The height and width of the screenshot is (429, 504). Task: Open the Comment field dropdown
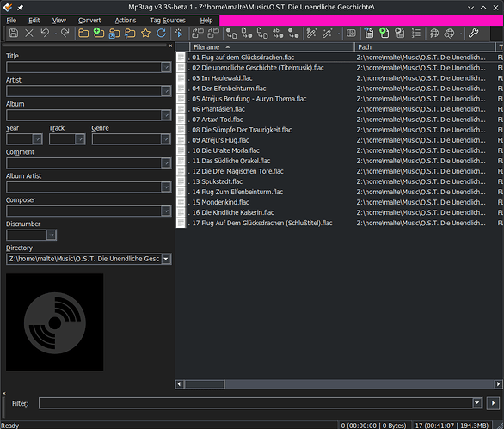pyautogui.click(x=166, y=163)
